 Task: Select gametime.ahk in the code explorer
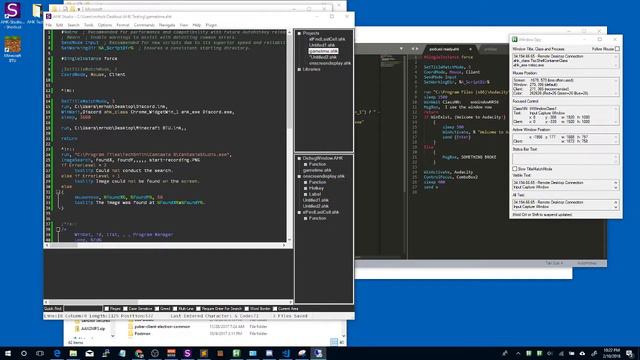(317, 170)
